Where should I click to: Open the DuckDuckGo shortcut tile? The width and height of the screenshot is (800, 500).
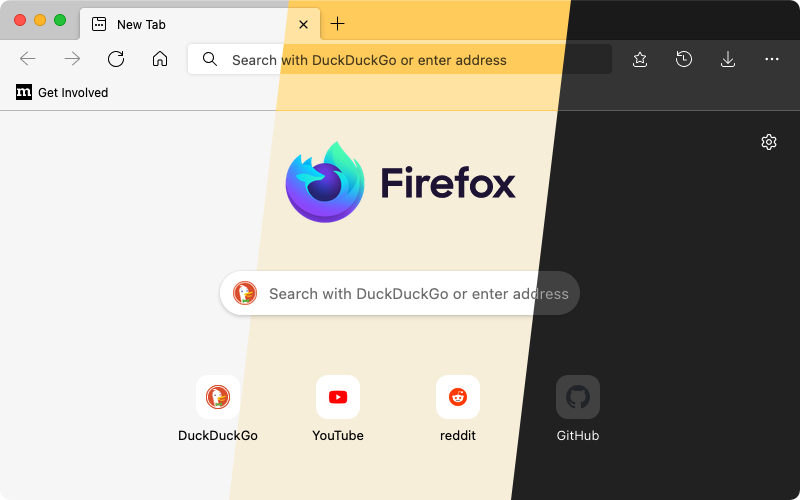(218, 397)
